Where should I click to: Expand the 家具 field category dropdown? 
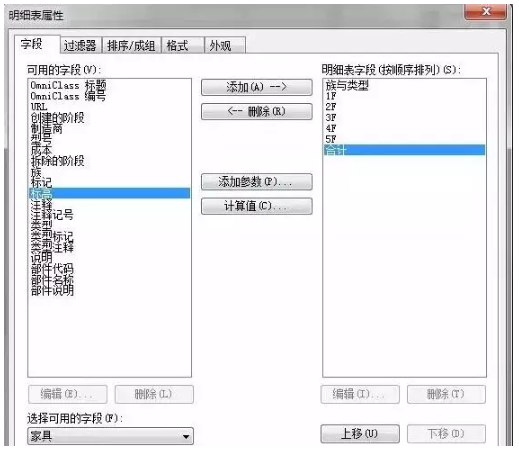pyautogui.click(x=110, y=436)
